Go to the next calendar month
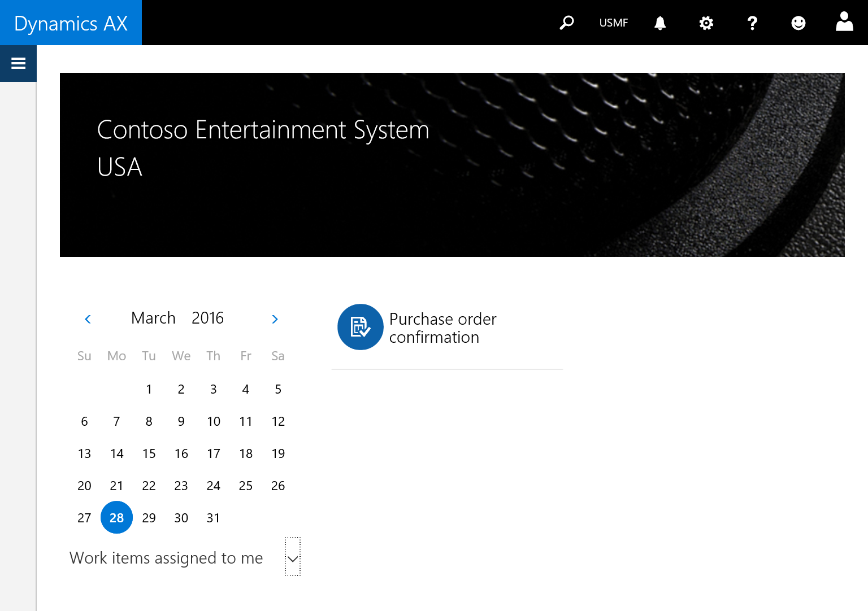This screenshot has width=868, height=611. (275, 319)
